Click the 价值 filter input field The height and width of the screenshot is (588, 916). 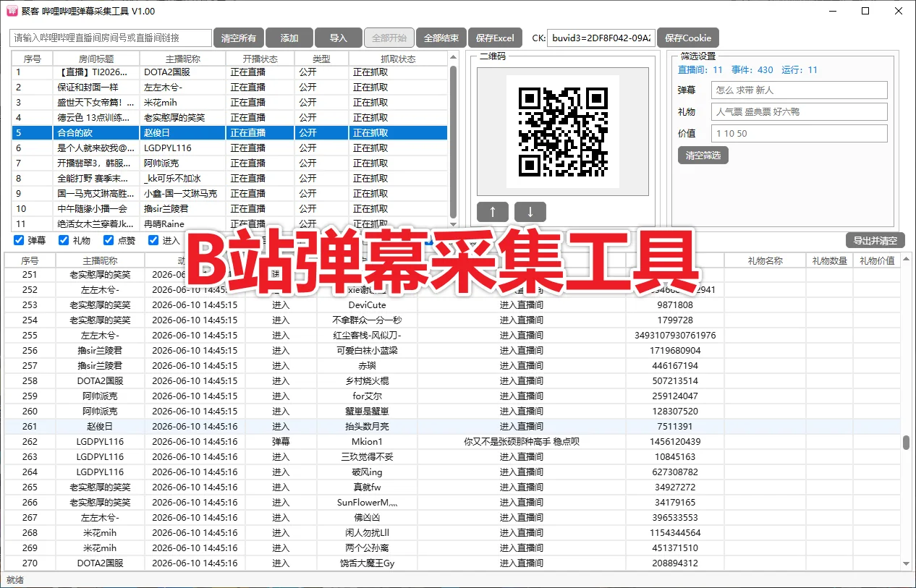tap(799, 133)
